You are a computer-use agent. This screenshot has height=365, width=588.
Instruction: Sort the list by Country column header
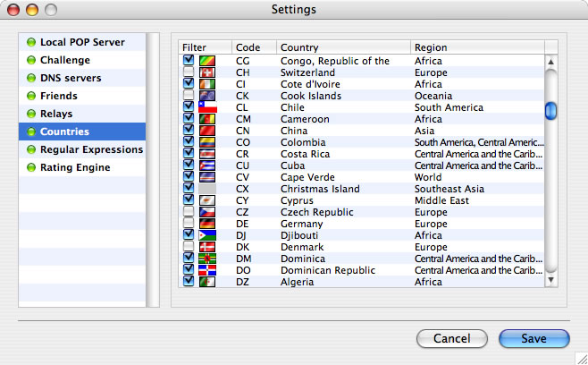click(343, 47)
